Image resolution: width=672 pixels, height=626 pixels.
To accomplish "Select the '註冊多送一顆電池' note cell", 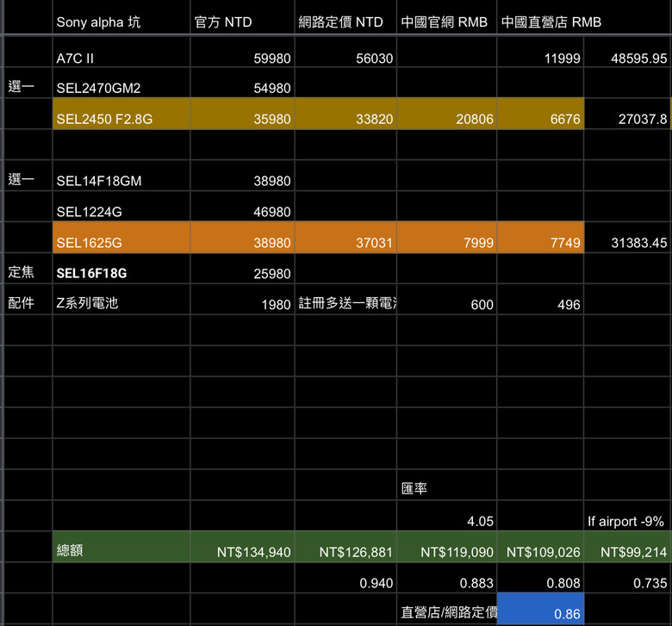I will click(x=345, y=299).
